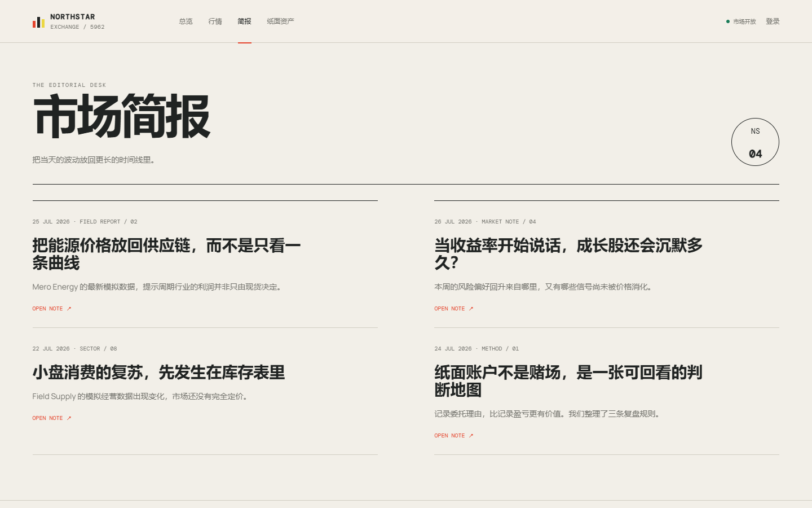Click OPEN NOTE under the Mero Energy summary

[x=52, y=309]
